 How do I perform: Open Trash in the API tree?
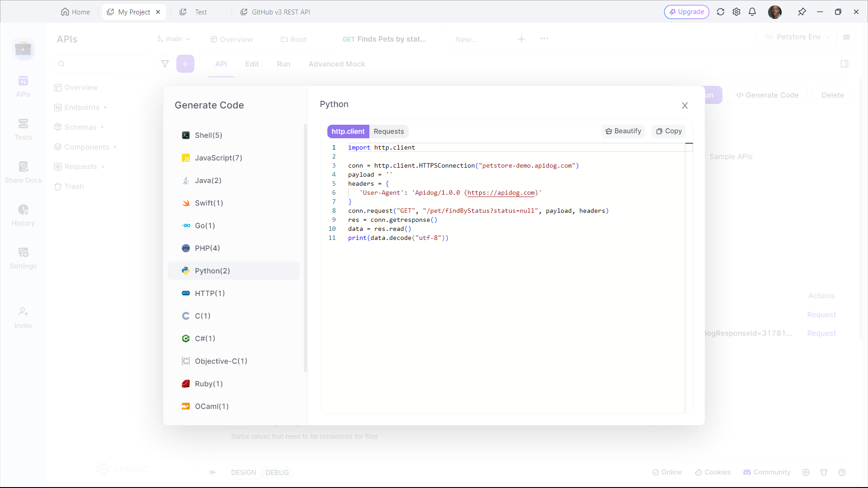pos(69,186)
